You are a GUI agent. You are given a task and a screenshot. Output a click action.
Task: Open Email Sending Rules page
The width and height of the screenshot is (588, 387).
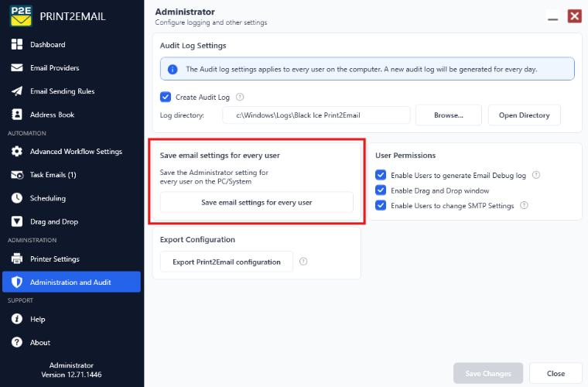click(x=62, y=91)
